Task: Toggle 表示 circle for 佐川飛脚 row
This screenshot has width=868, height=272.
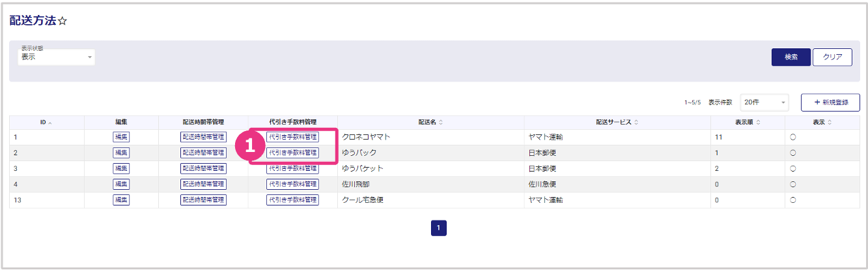Action: 793,184
